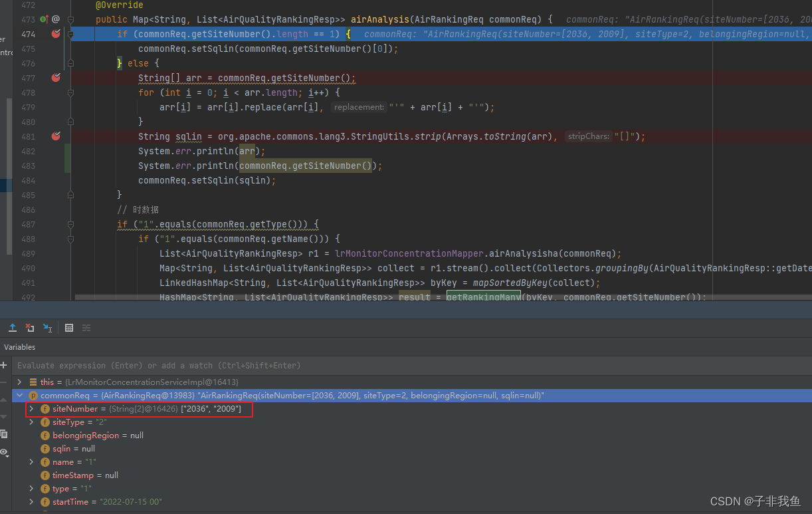Click the parameter 'p' icon beside commonReq
Viewport: 812px width, 514px height.
[33, 396]
